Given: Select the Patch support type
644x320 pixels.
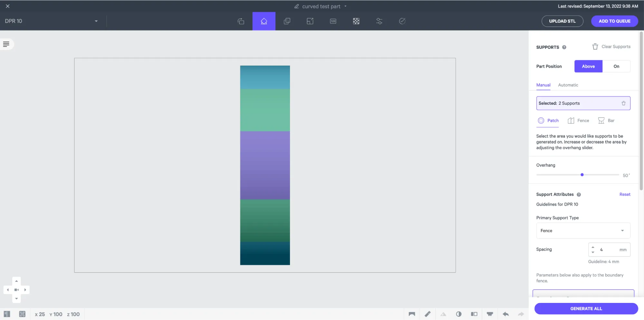Looking at the screenshot, I should (548, 121).
